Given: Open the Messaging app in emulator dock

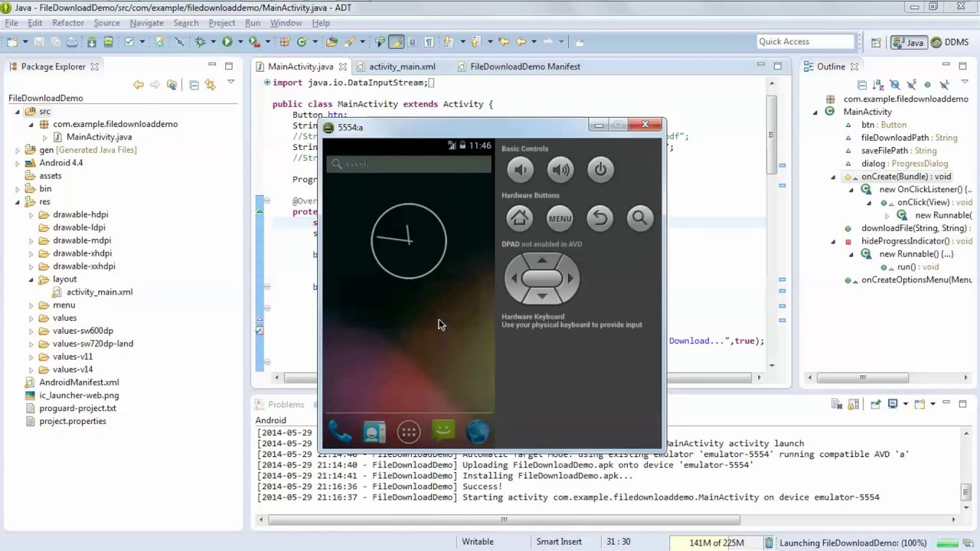Looking at the screenshot, I should tap(443, 432).
